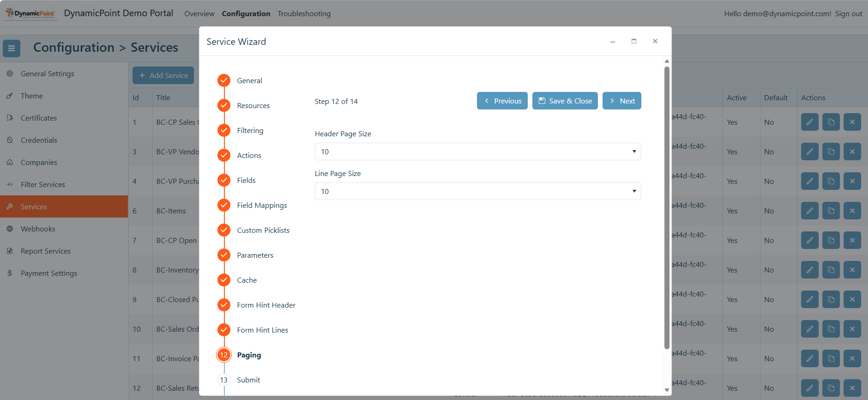Screen dimensions: 868x400
Task: Duplicate service row 4
Action: click(831, 181)
